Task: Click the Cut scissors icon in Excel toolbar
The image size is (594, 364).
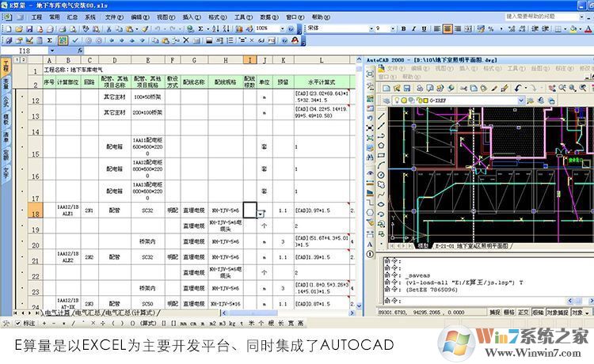Action: pos(109,29)
